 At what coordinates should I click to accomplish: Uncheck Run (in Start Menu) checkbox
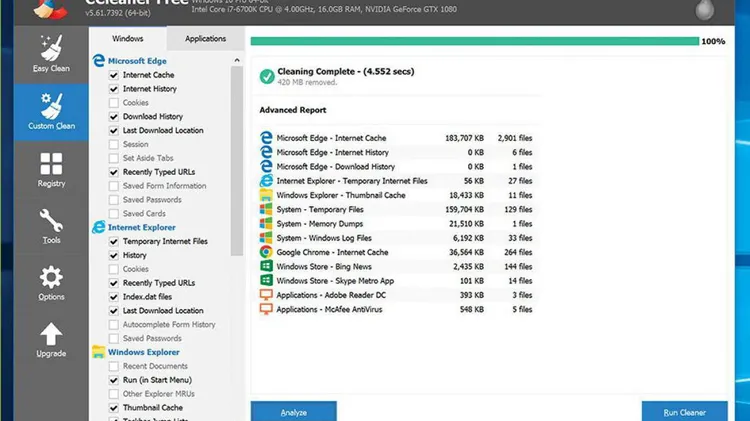(x=114, y=380)
